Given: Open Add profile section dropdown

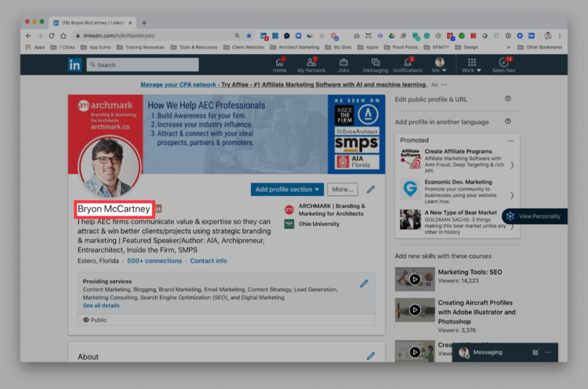Looking at the screenshot, I should [287, 190].
